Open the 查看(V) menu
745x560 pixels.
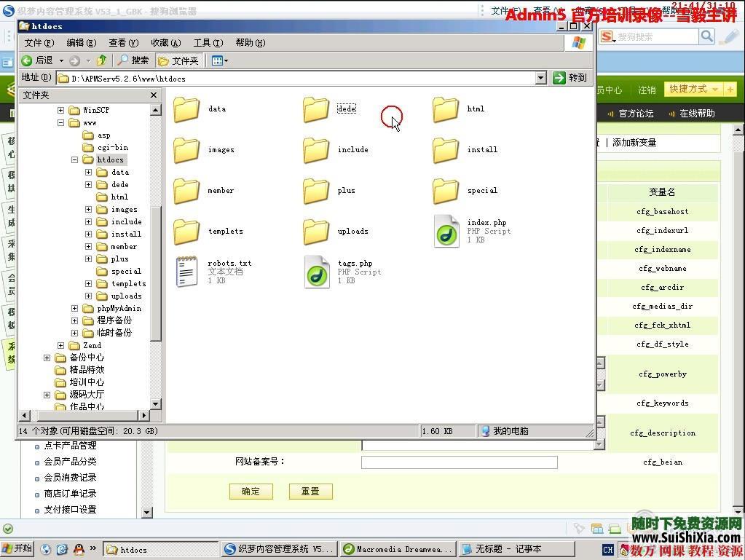[122, 43]
